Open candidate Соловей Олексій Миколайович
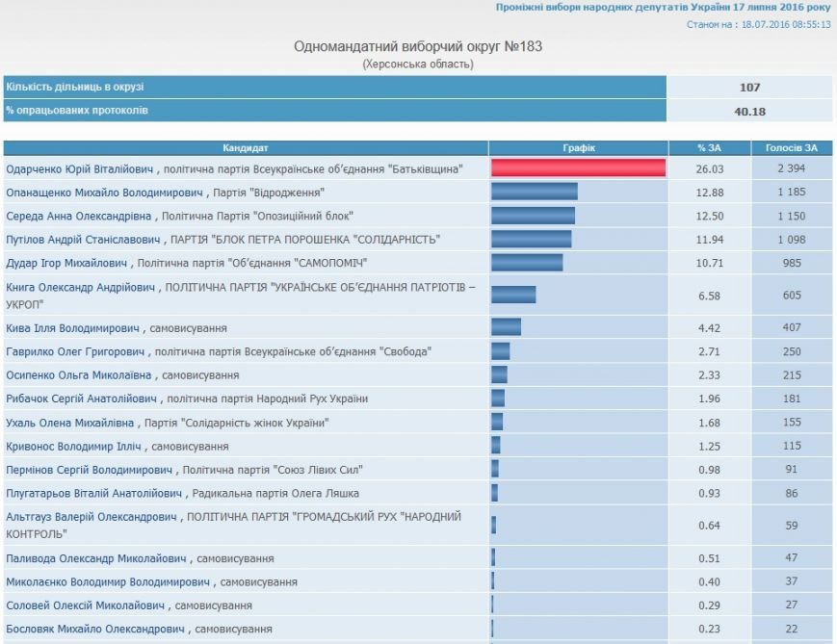This screenshot has height=644, width=837. [86, 605]
